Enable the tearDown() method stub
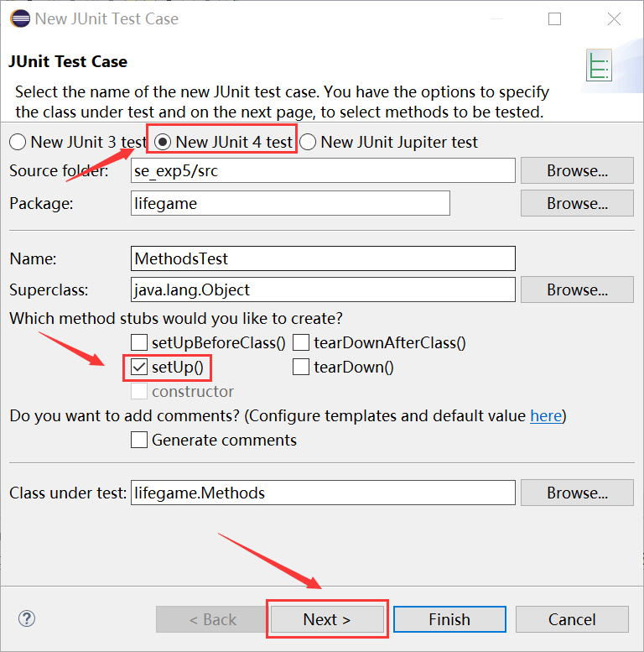Screen dimensions: 644x652 [301, 367]
